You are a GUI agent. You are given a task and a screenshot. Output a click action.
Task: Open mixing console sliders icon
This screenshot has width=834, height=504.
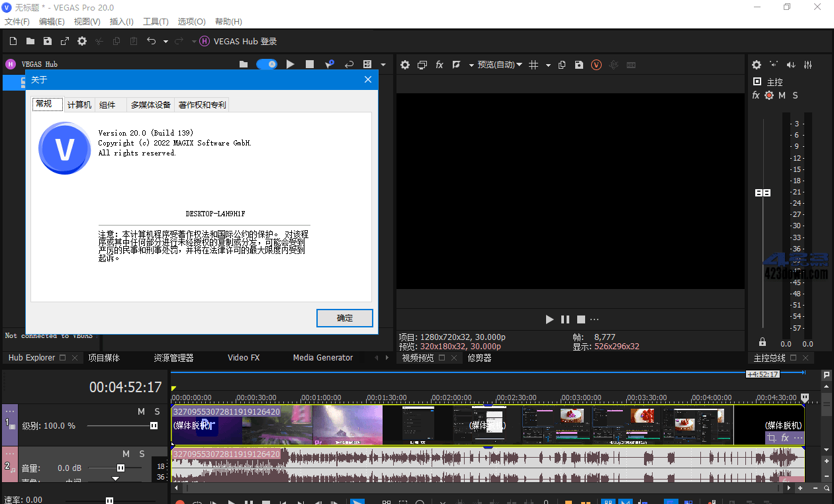point(808,65)
